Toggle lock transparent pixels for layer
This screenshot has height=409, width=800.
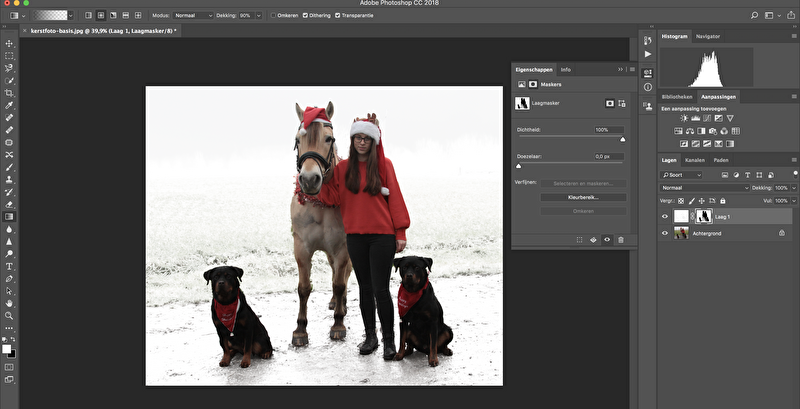681,201
